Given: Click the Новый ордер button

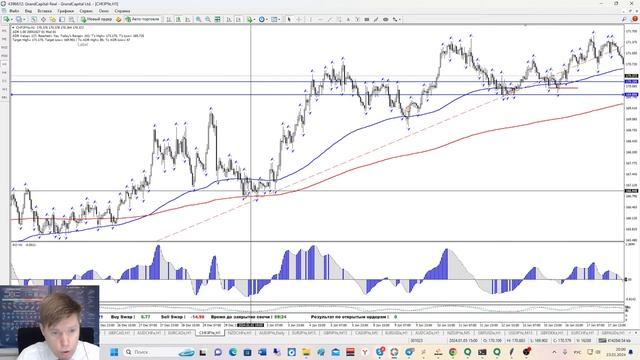Looking at the screenshot, I should point(96,19).
